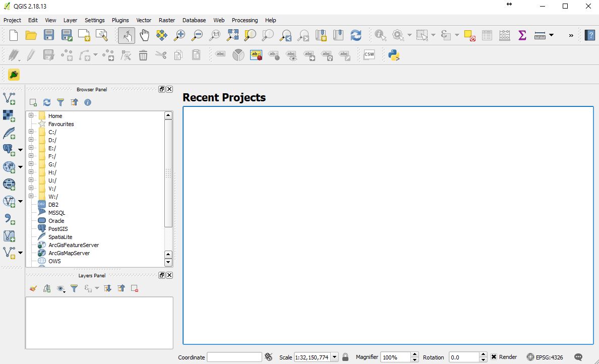Increase the Magnifier value with the up arrow
This screenshot has height=364, width=599.
point(414,355)
